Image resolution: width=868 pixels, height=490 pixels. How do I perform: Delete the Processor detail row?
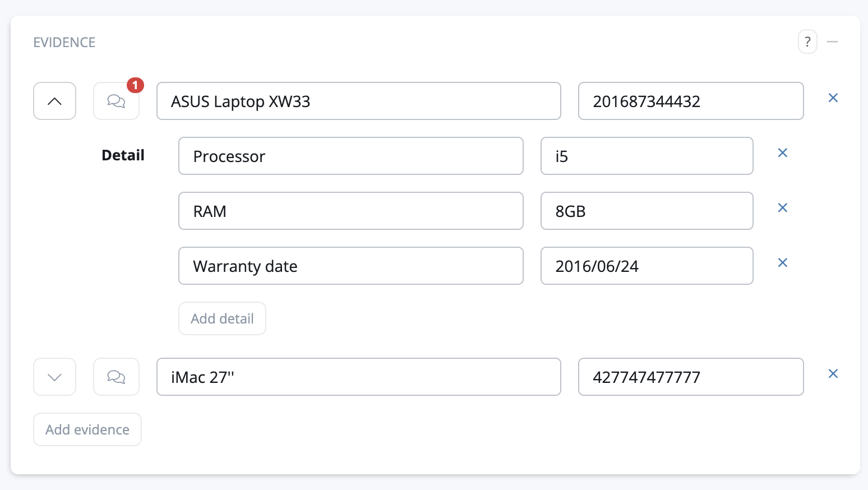click(782, 153)
